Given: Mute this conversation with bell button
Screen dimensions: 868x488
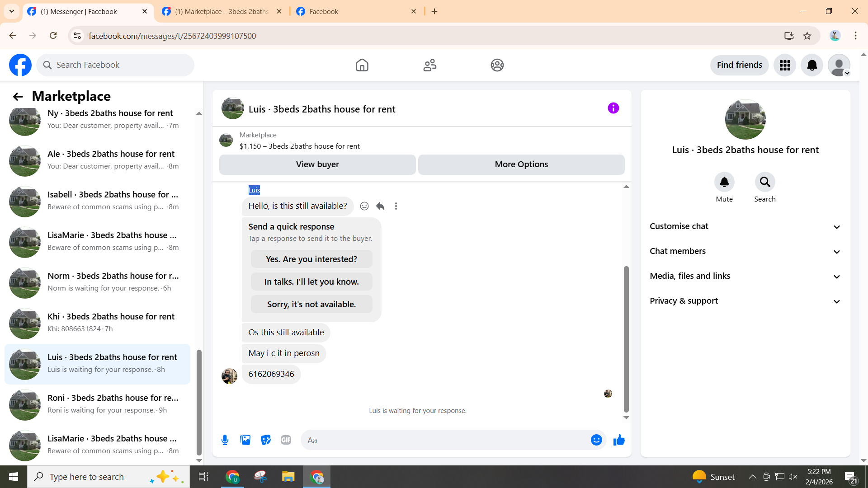Looking at the screenshot, I should 724,182.
